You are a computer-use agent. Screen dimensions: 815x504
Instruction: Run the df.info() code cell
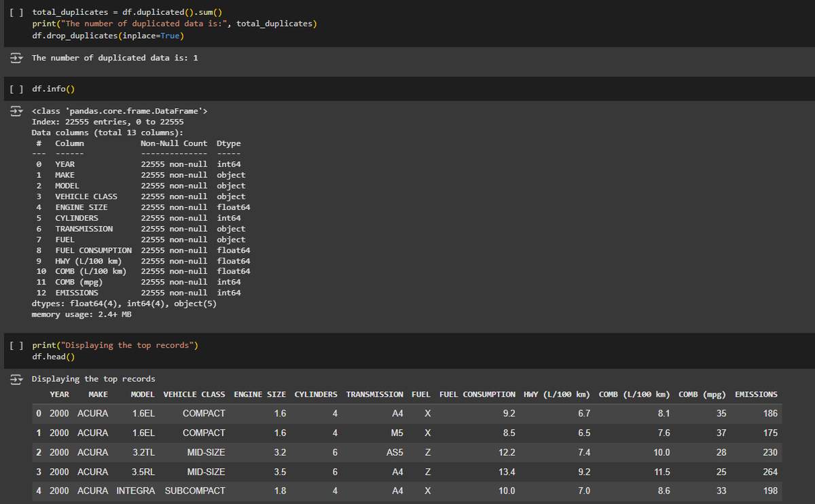click(x=18, y=88)
